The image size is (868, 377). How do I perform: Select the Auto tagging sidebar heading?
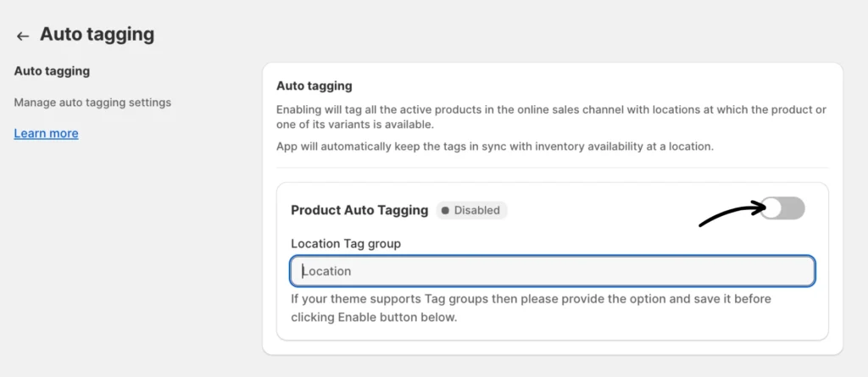coord(52,71)
